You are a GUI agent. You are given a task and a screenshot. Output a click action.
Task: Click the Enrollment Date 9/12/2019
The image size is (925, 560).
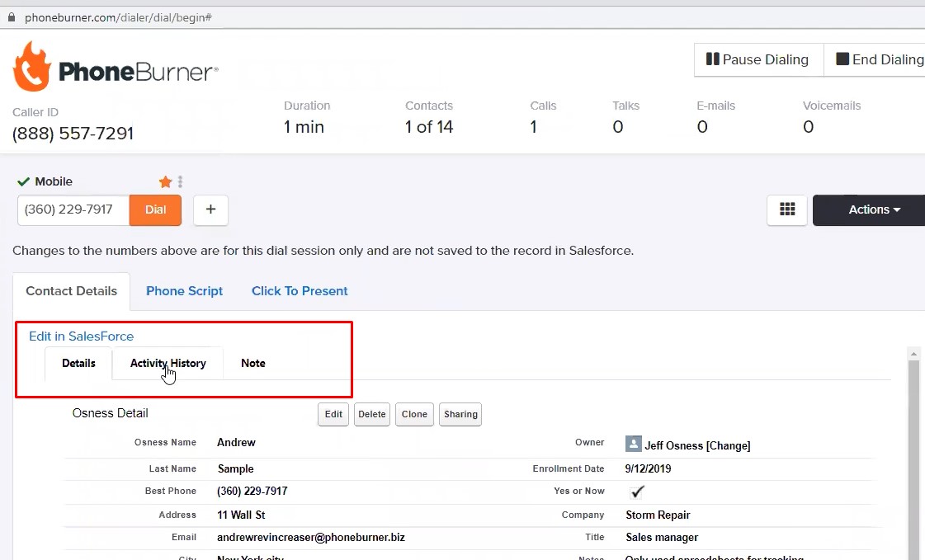pos(648,468)
